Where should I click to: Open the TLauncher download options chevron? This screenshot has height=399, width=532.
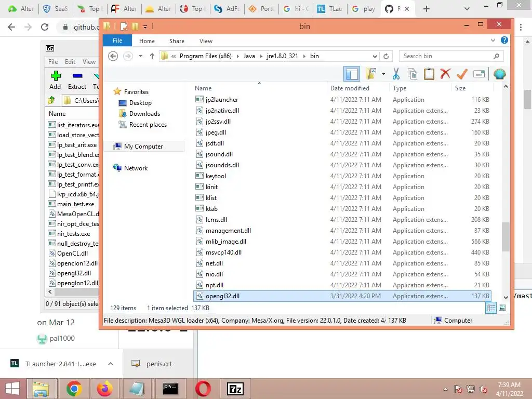[x=111, y=364]
